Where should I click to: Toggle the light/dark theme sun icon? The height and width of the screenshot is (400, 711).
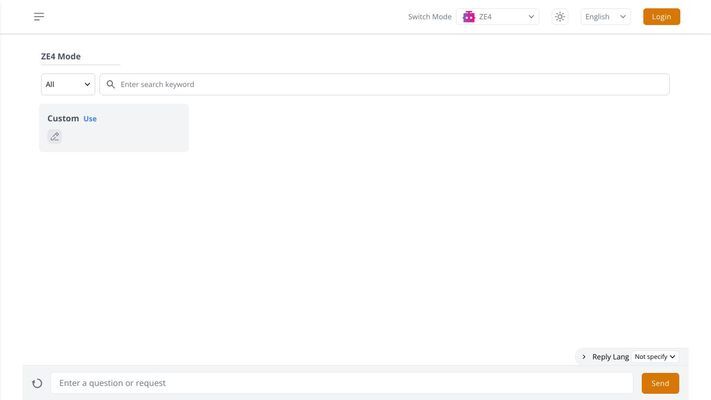click(560, 17)
